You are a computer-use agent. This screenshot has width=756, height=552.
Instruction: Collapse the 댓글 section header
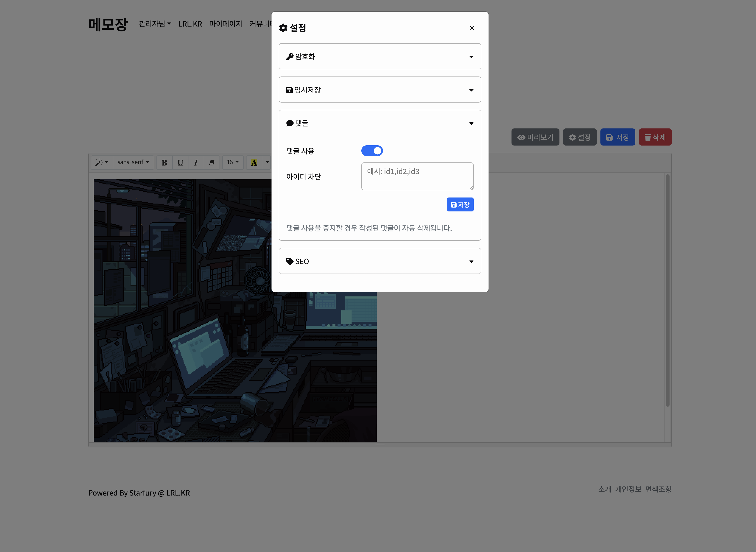pyautogui.click(x=380, y=123)
